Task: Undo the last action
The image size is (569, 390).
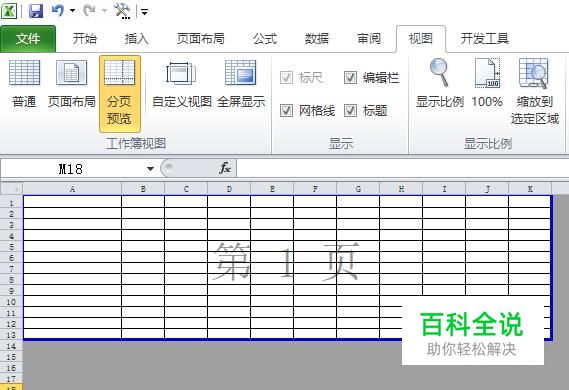Action: [58, 11]
